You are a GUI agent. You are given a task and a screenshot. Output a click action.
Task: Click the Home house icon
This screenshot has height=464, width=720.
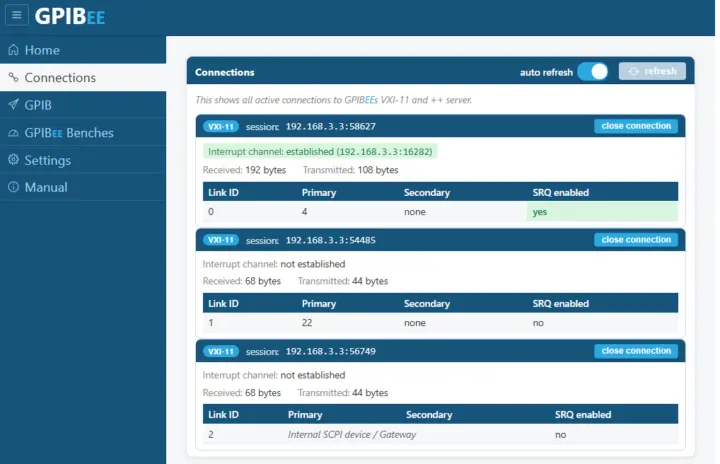coord(13,50)
